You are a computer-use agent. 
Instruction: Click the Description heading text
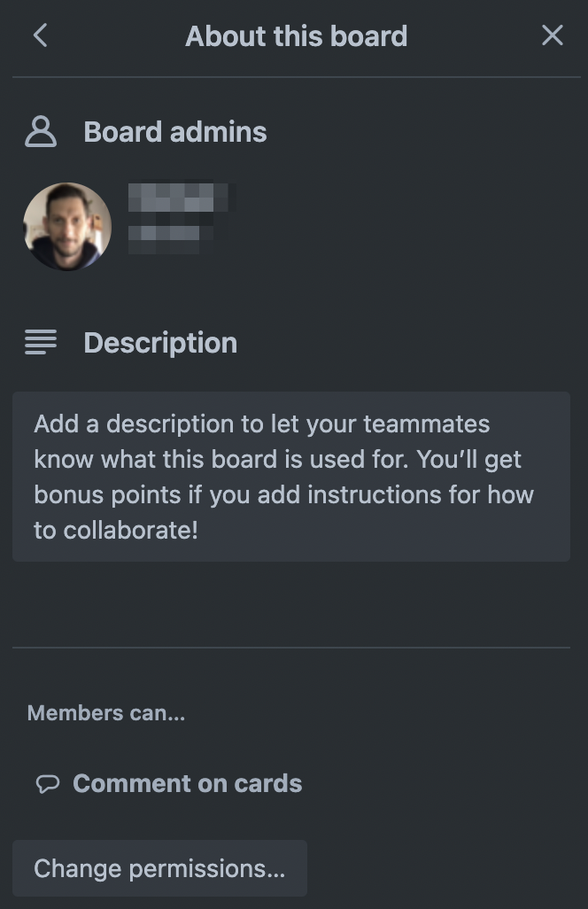coord(160,343)
